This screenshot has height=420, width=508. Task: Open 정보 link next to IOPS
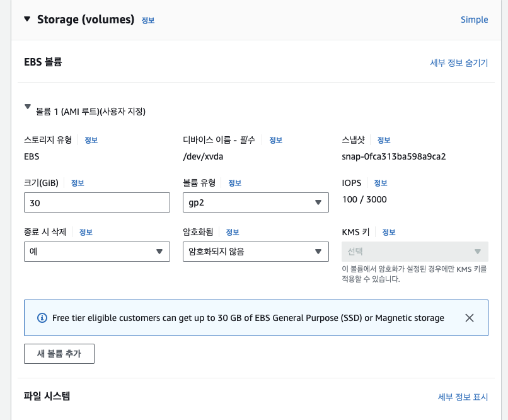pos(381,183)
